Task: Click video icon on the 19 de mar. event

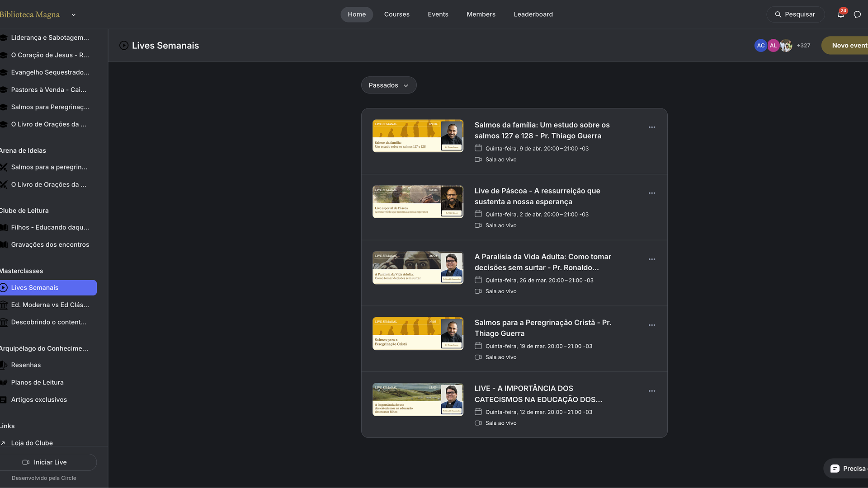Action: point(478,357)
